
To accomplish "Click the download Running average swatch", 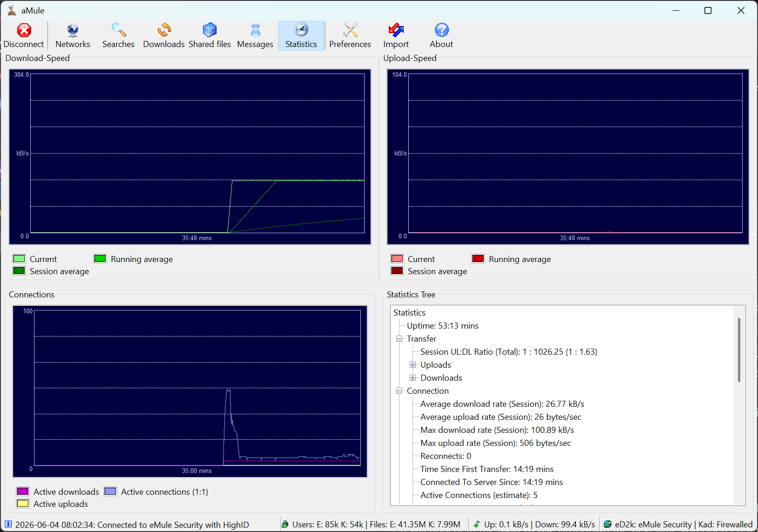I will [100, 259].
